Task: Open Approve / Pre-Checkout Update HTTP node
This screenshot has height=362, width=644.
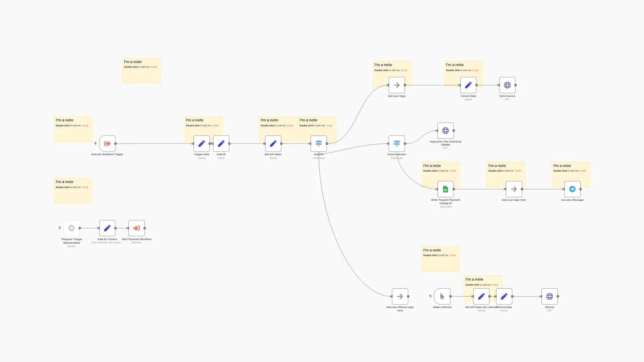Action: pos(445,131)
